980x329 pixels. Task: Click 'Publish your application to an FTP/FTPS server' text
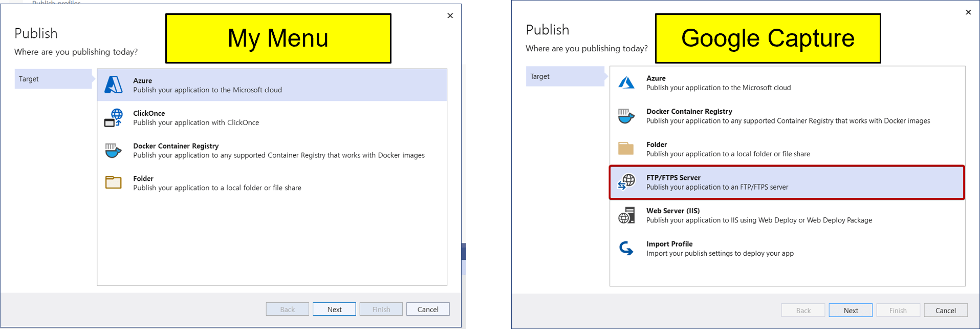click(x=717, y=187)
